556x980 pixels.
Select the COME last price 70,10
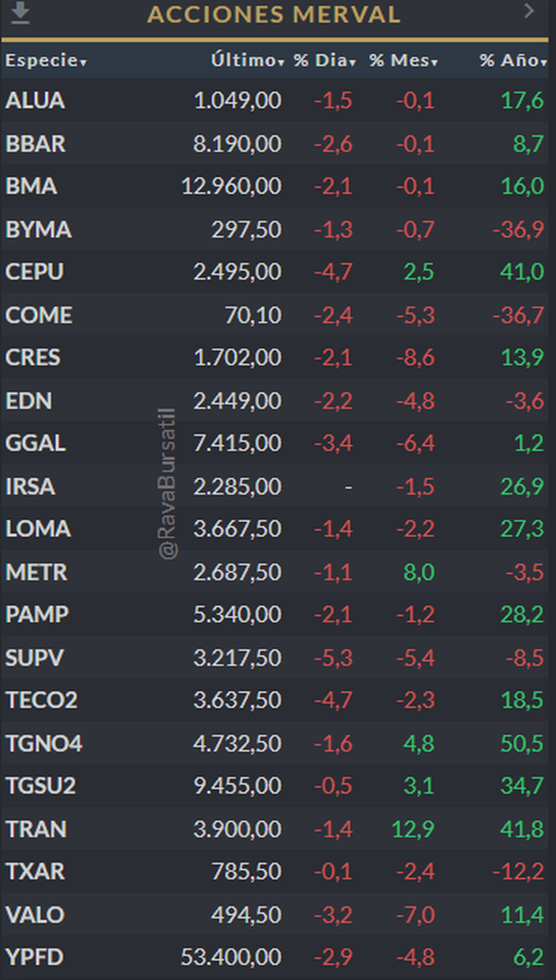coord(253,316)
